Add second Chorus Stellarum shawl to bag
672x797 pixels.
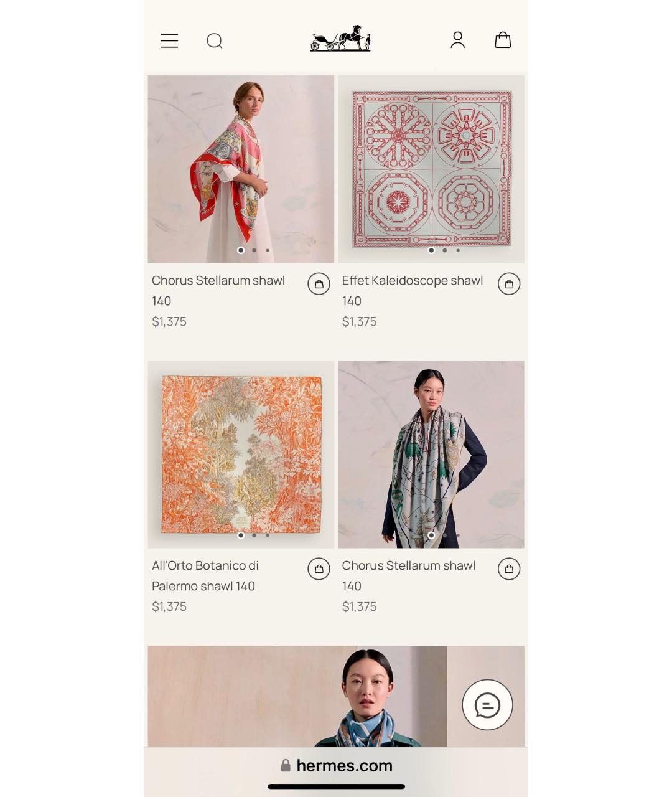pyautogui.click(x=509, y=569)
